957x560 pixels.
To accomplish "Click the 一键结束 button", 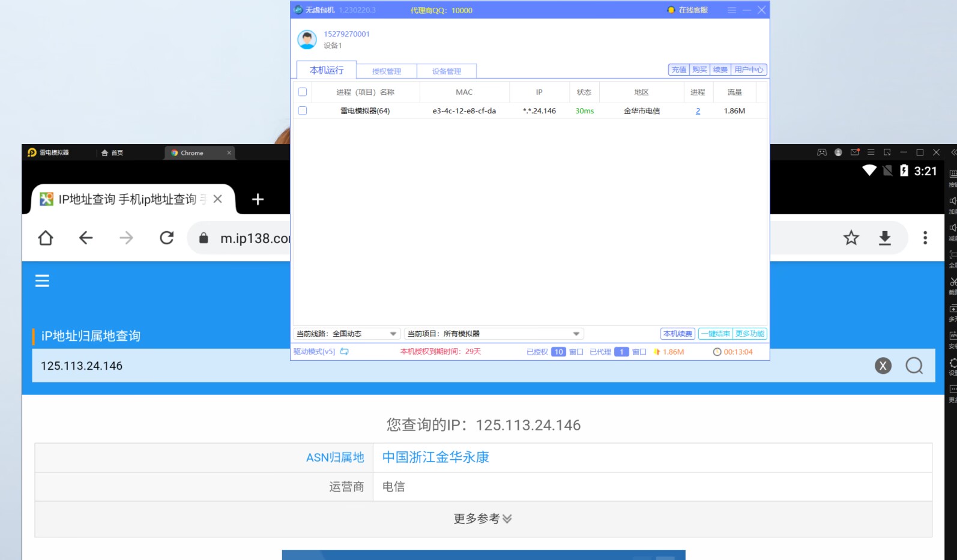I will [x=716, y=334].
